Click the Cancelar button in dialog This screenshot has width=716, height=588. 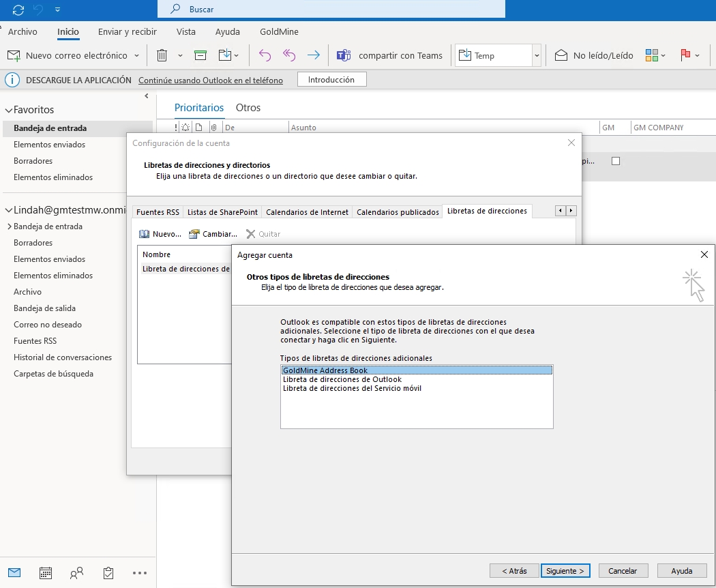(x=623, y=571)
